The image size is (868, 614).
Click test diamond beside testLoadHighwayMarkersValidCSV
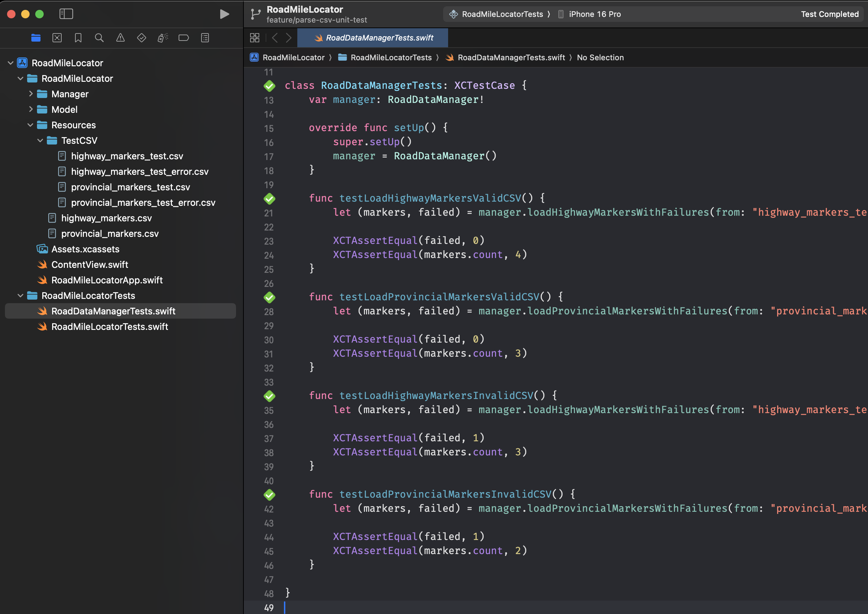point(269,198)
